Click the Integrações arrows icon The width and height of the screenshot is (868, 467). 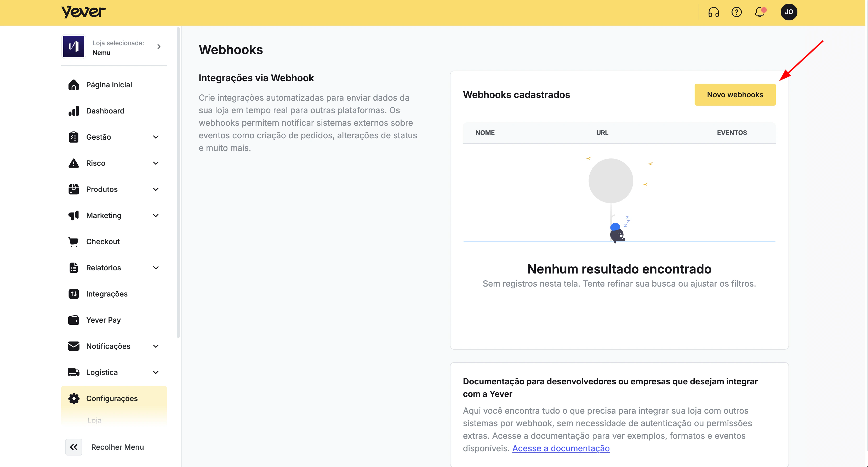pos(73,294)
